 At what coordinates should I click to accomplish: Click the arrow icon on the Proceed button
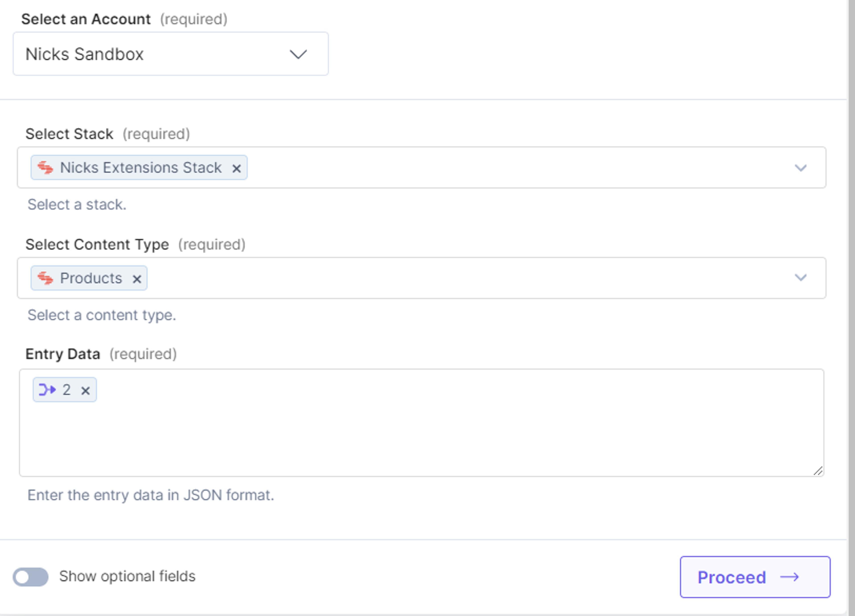[789, 577]
